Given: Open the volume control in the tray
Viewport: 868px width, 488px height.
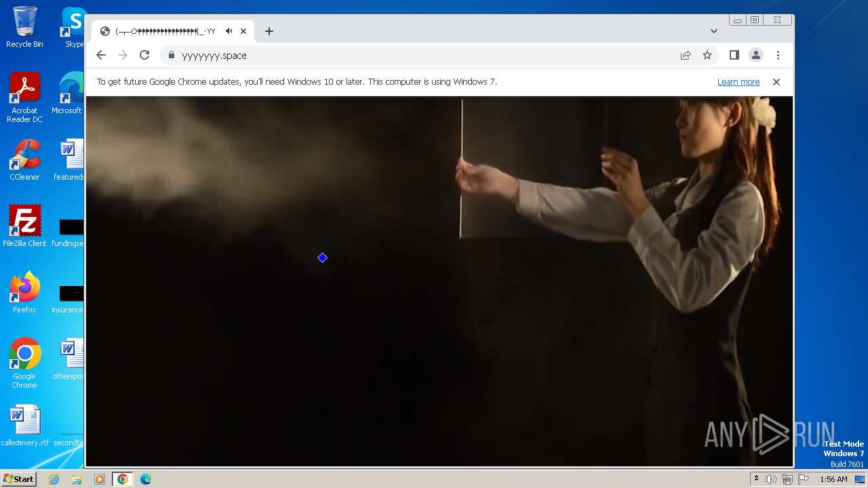Looking at the screenshot, I should click(x=771, y=479).
